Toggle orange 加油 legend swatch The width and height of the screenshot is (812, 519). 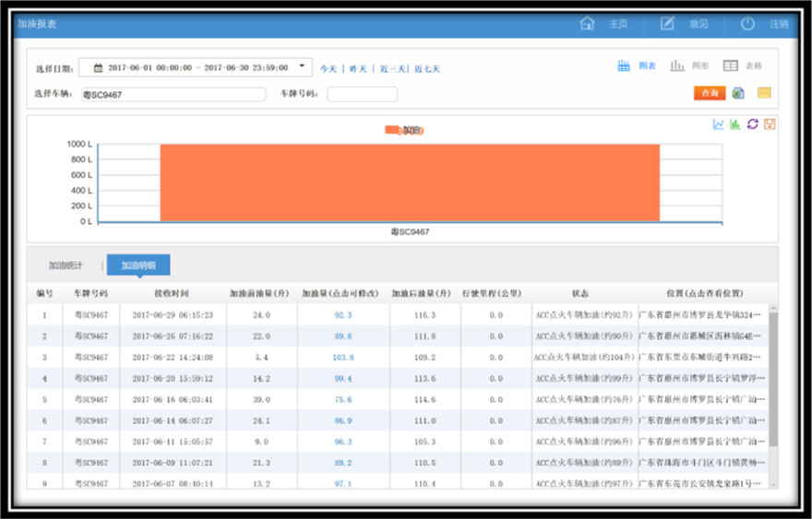coord(393,131)
